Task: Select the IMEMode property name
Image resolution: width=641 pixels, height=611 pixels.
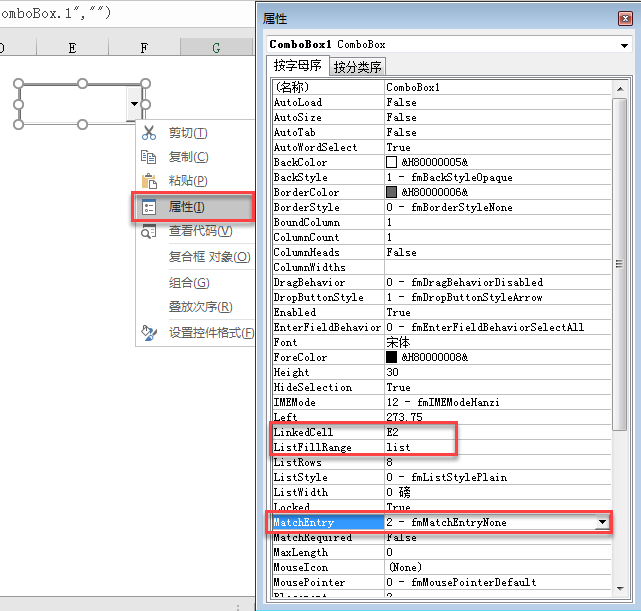Action: pyautogui.click(x=294, y=403)
